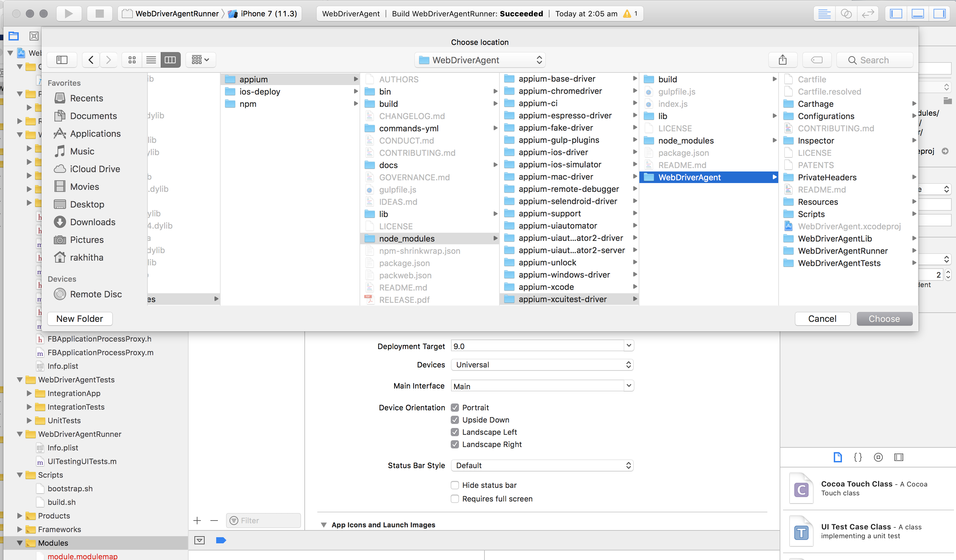Viewport: 956px width, 560px height.
Task: Switch the dialog to list view
Action: (x=151, y=60)
